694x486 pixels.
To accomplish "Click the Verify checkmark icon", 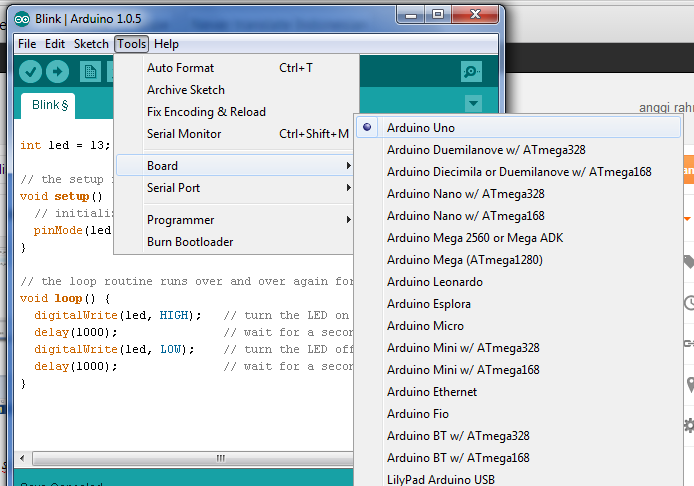I will coord(31,72).
